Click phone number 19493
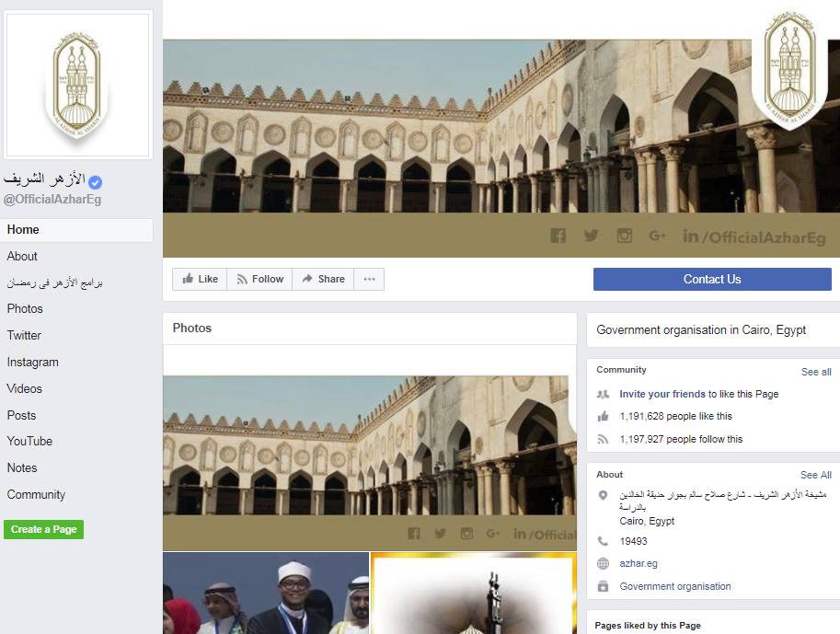 click(x=633, y=541)
